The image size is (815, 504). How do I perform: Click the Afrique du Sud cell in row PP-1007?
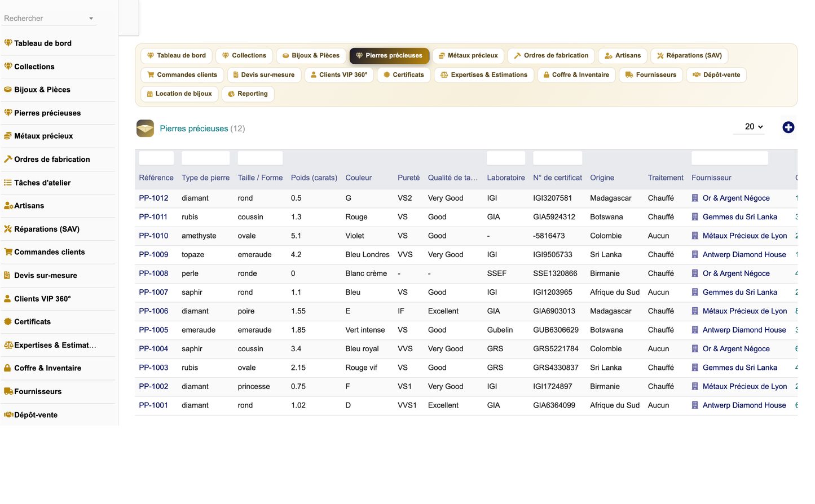(615, 292)
